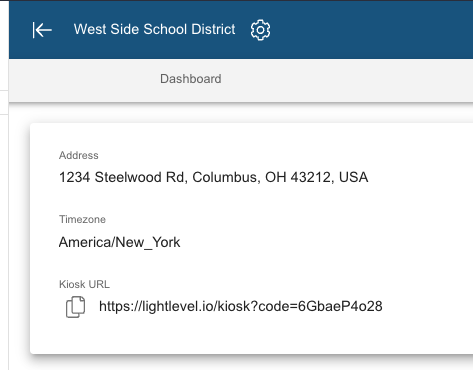Collapse the sidebar with the back-arrow icon
The height and width of the screenshot is (370, 473).
[42, 30]
